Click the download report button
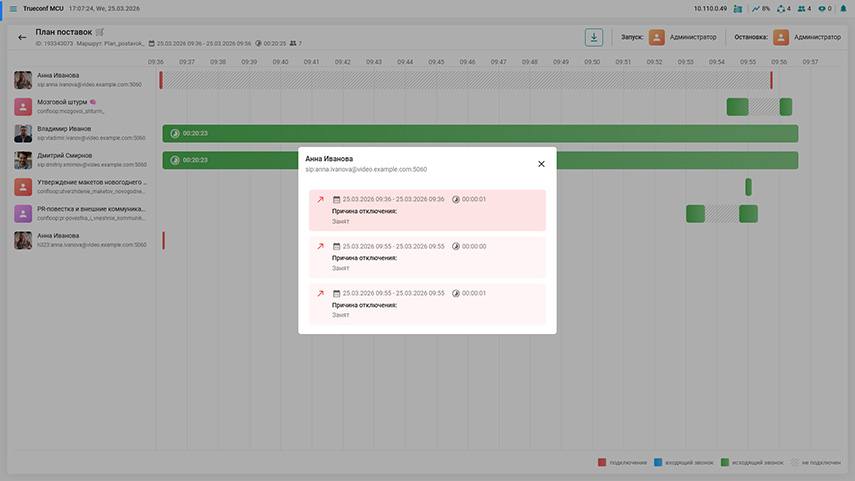The height and width of the screenshot is (481, 855). click(594, 37)
